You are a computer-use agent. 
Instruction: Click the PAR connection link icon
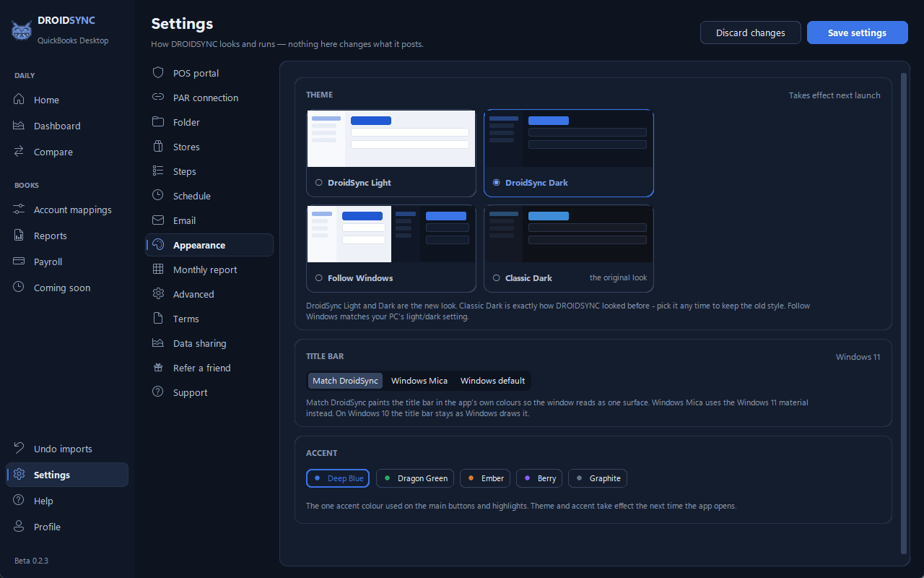158,98
